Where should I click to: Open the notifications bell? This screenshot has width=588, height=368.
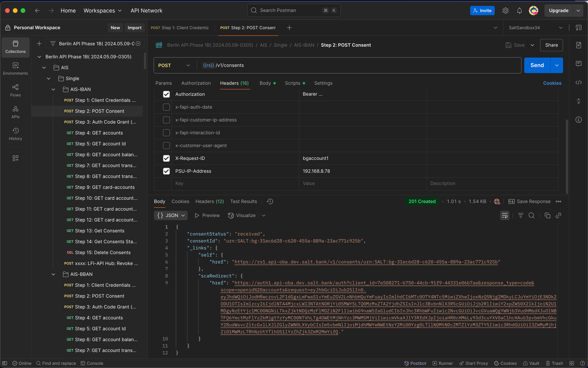pos(519,10)
